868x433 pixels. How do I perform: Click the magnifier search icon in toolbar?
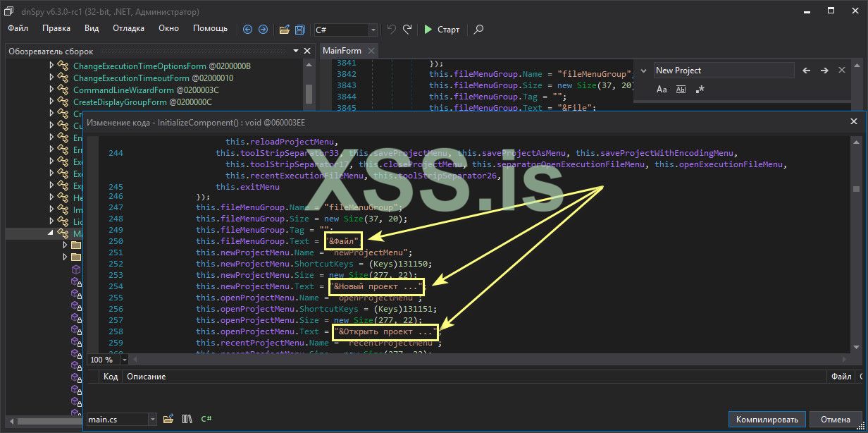478,30
